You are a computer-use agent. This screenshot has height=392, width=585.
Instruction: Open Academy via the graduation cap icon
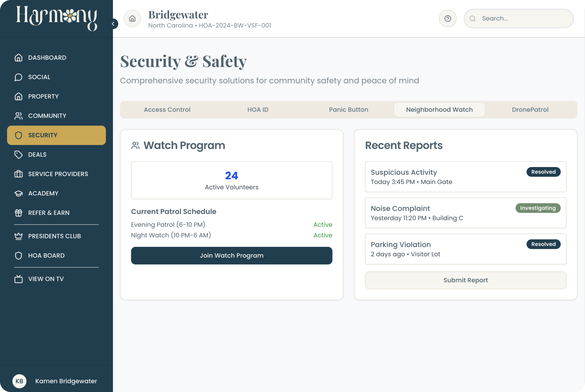pyautogui.click(x=18, y=193)
